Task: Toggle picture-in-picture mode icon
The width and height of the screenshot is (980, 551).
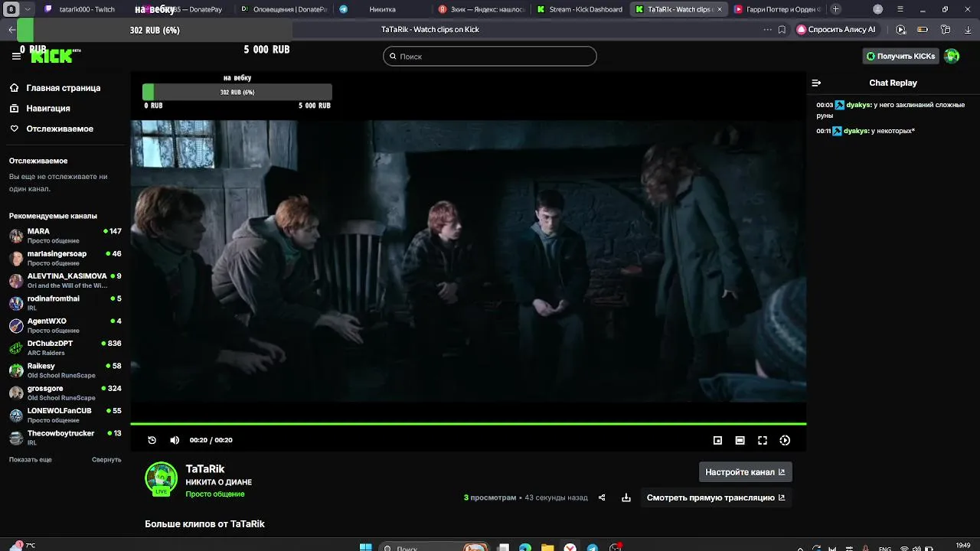Action: pyautogui.click(x=717, y=440)
